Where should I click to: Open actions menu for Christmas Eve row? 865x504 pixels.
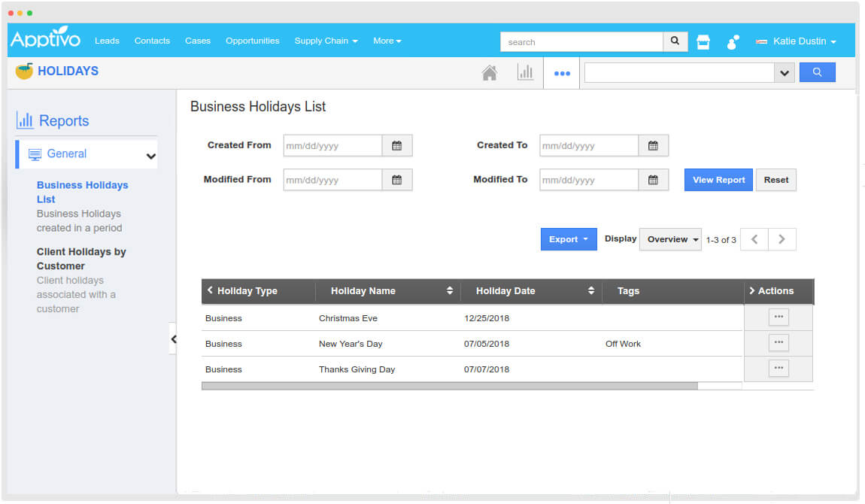tap(778, 317)
